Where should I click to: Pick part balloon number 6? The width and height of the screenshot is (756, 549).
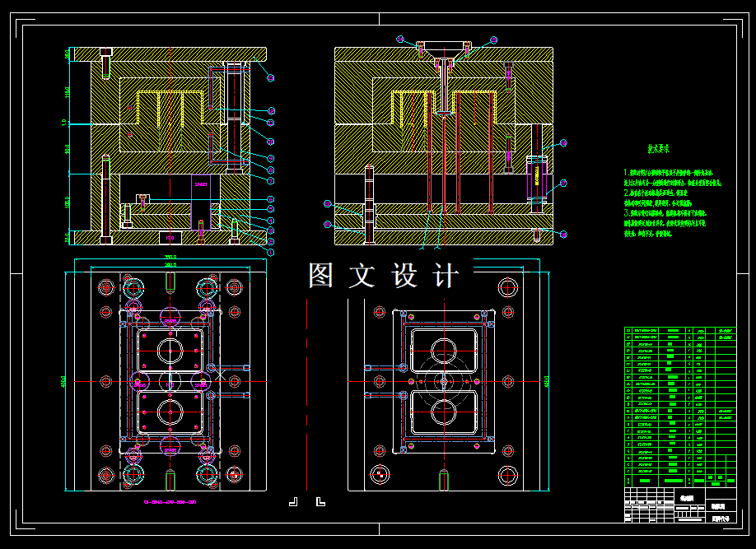[270, 199]
